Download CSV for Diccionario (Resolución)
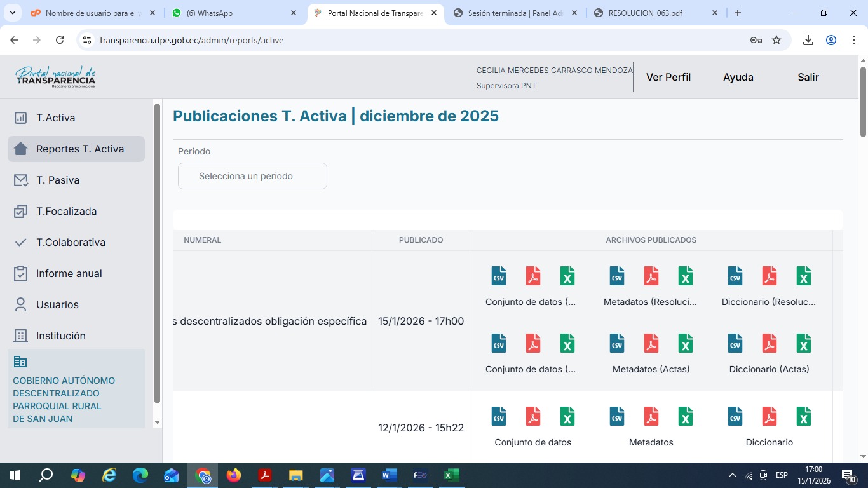The width and height of the screenshot is (868, 488). pyautogui.click(x=735, y=276)
